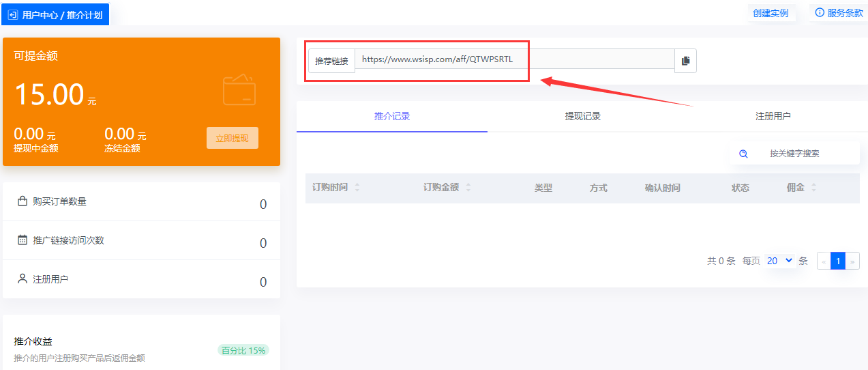This screenshot has height=370, width=868.
Task: Click the 15.00 withdrawable amount
Action: click(49, 94)
